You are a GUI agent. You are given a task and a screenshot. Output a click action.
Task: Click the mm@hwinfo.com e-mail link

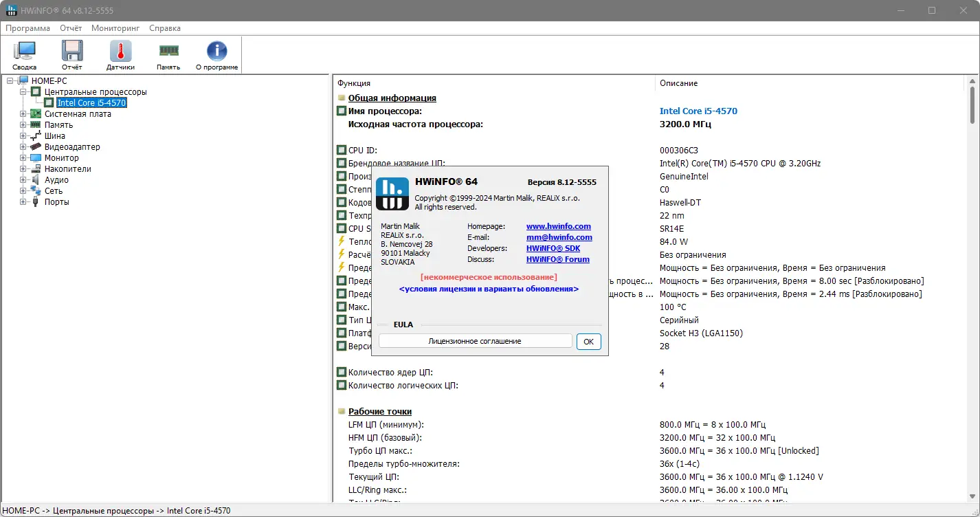[559, 237]
